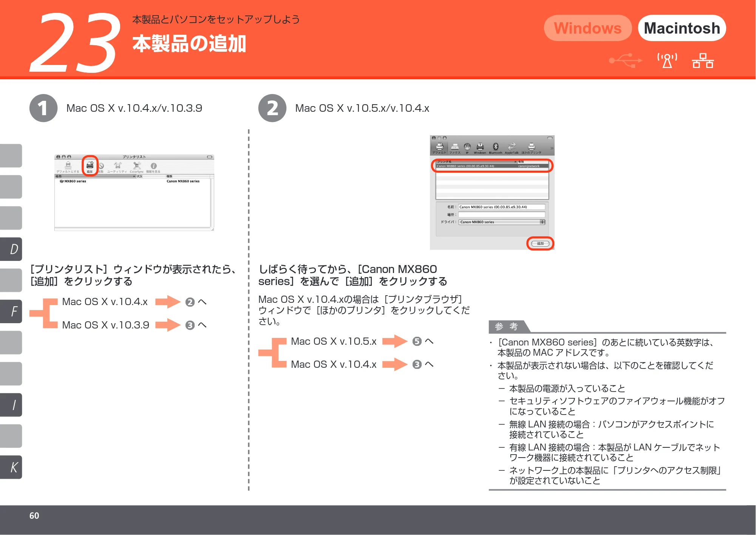The width and height of the screenshot is (756, 535).
Task: Click the toolbar overflow chevron in printer browser
Action: [x=552, y=148]
